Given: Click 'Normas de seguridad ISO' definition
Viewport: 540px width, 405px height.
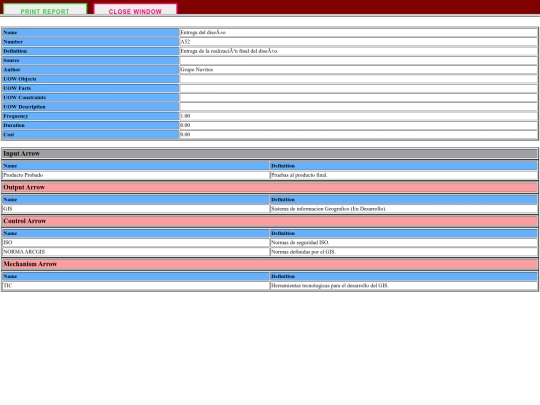Looking at the screenshot, I should 300,242.
